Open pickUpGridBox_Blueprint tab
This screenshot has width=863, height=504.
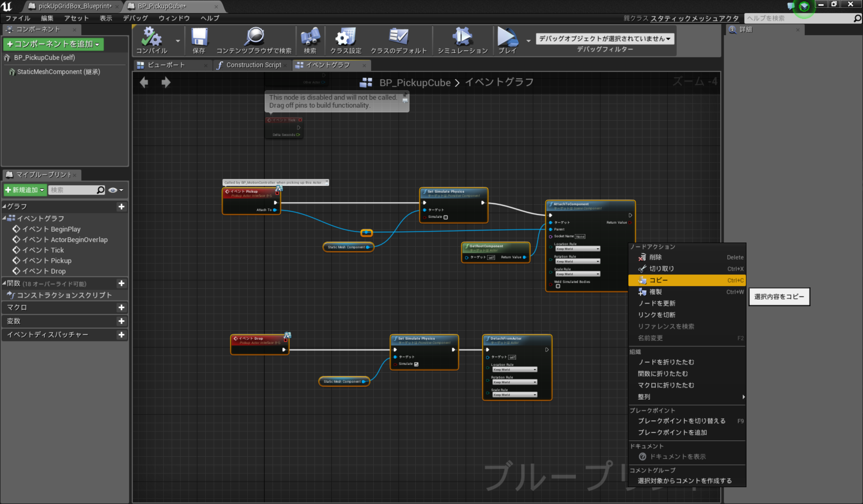pos(75,6)
